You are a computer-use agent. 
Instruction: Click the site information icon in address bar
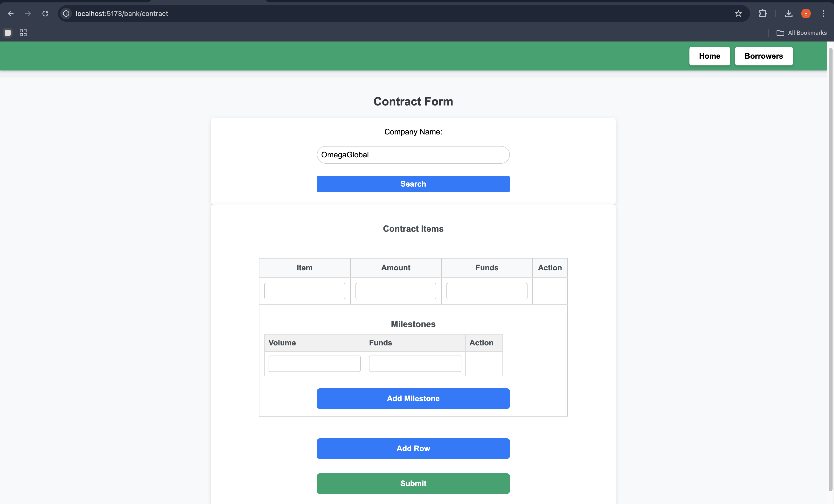tap(66, 14)
